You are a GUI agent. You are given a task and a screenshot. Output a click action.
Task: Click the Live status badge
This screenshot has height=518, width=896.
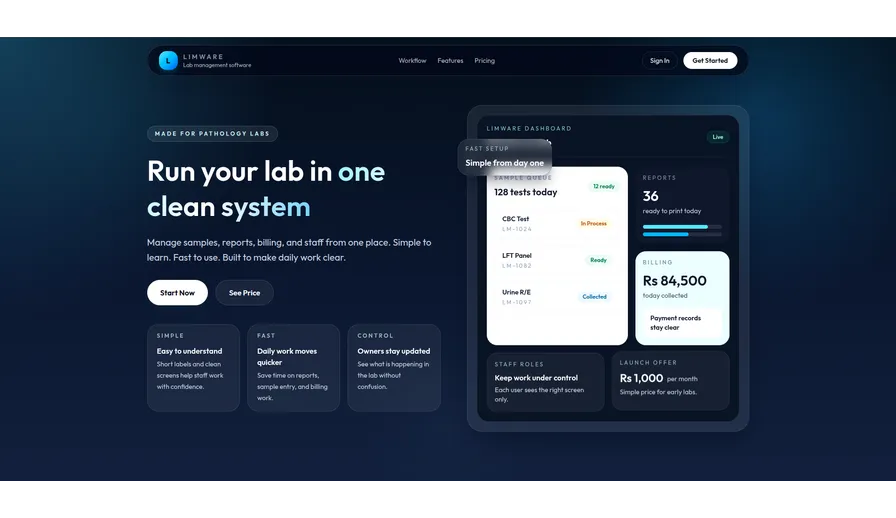(718, 137)
